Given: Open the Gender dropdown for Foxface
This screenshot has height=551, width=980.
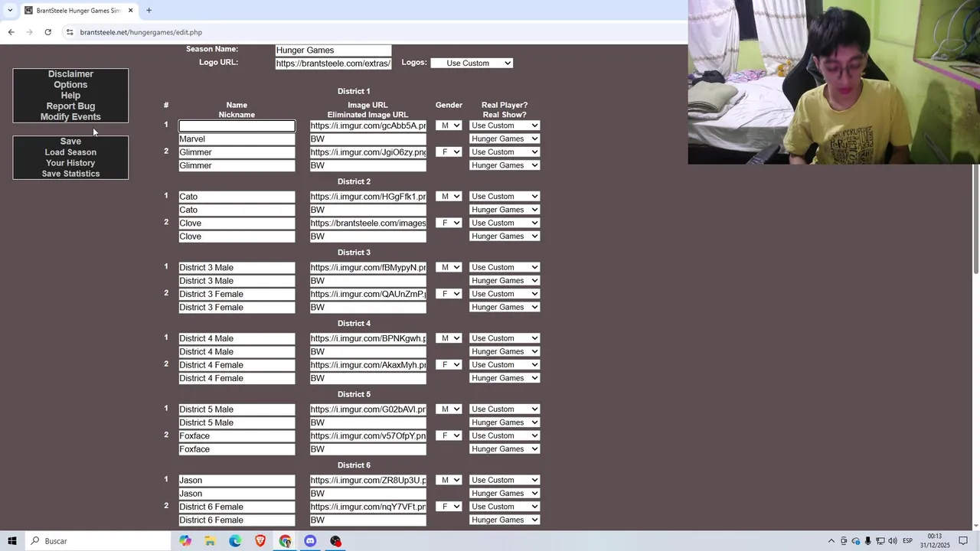Looking at the screenshot, I should [x=449, y=436].
